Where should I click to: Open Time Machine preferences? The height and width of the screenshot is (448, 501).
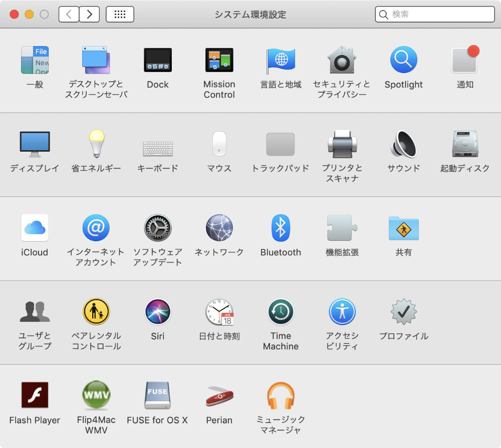pyautogui.click(x=281, y=312)
